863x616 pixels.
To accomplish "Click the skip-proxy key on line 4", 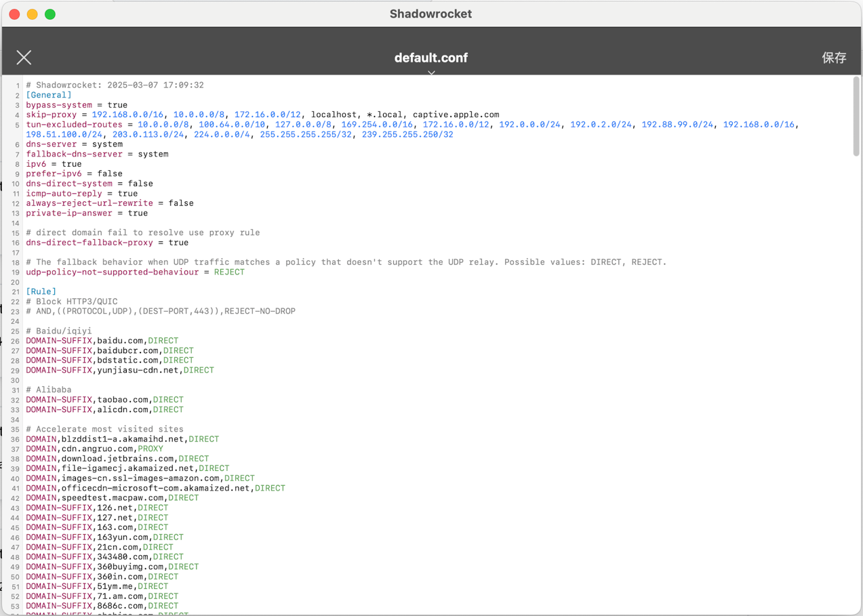I will 52,115.
